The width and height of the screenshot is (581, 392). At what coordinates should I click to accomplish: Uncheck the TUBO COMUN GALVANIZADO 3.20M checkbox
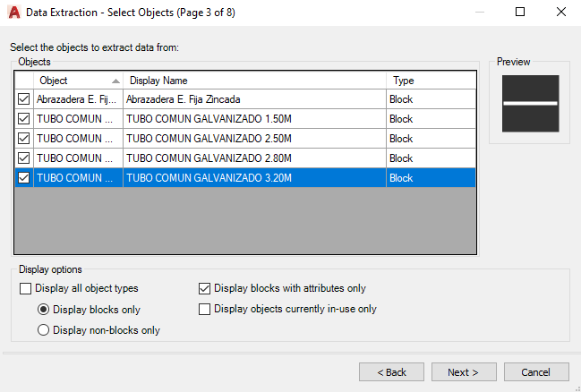pos(24,178)
